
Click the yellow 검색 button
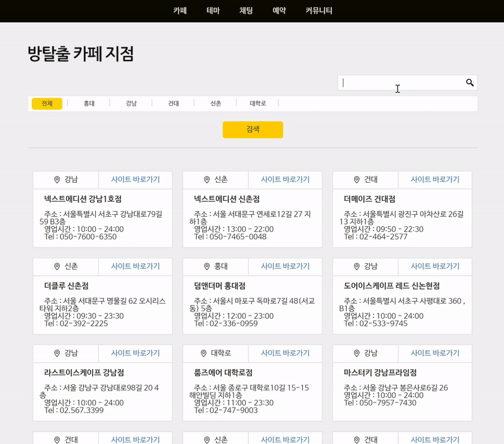click(253, 130)
